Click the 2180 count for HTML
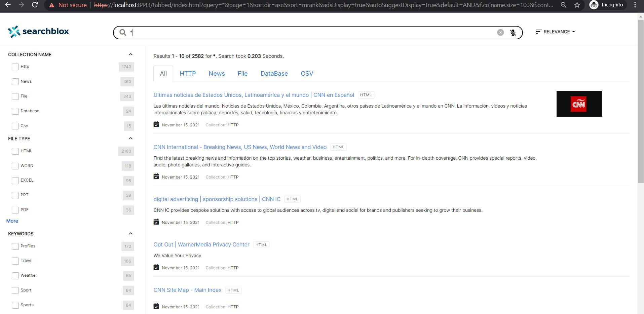The height and width of the screenshot is (314, 644). [126, 151]
